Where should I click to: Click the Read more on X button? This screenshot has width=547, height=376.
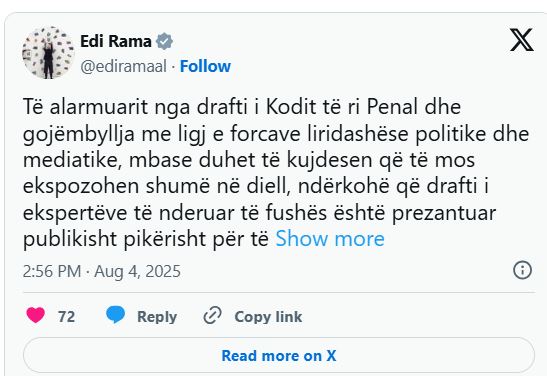point(279,356)
